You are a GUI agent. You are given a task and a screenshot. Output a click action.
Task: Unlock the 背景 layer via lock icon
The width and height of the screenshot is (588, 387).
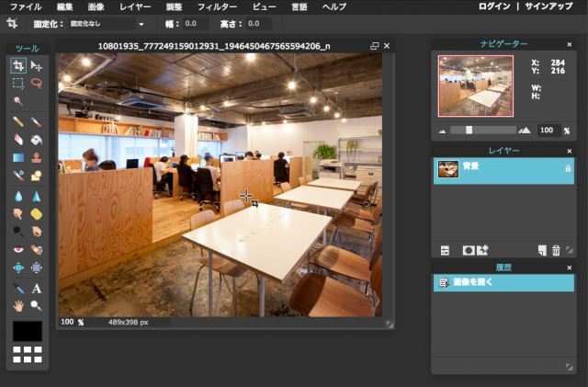567,167
